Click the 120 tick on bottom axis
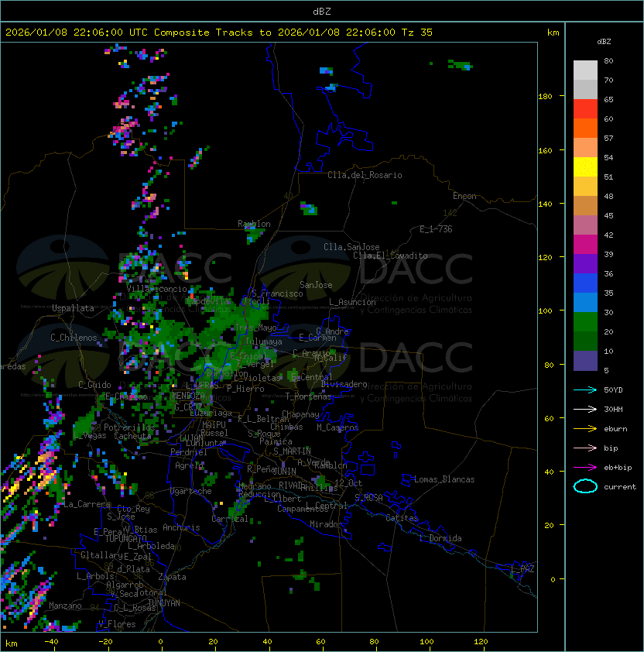 click(481, 642)
